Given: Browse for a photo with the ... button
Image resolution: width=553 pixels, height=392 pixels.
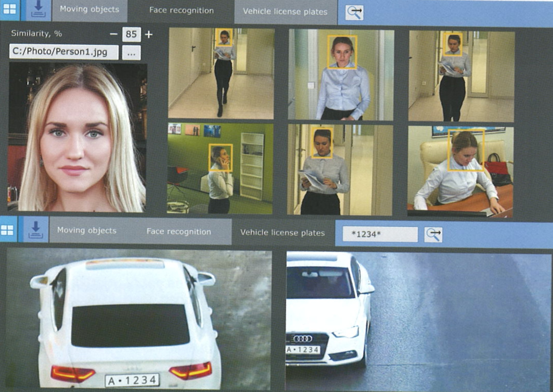Looking at the screenshot, I should (131, 53).
